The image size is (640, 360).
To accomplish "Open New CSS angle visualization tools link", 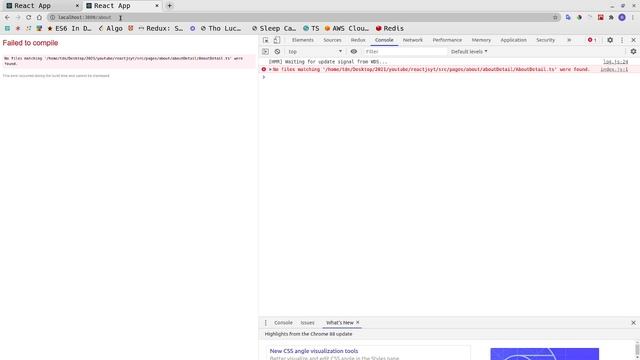I will [x=314, y=351].
